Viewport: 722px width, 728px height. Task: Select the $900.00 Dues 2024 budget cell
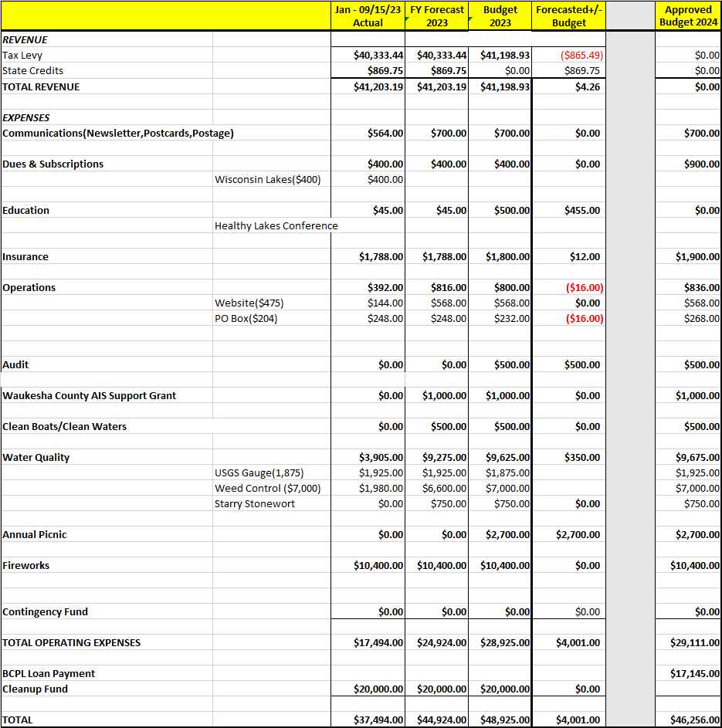tap(702, 164)
